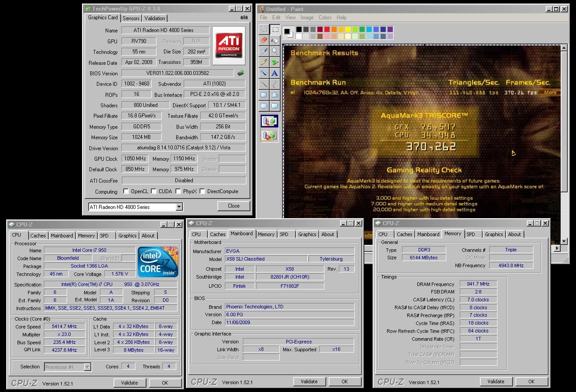The width and height of the screenshot is (576, 392).
Task: Activate the Text tool (letter A)
Action: 275,73
